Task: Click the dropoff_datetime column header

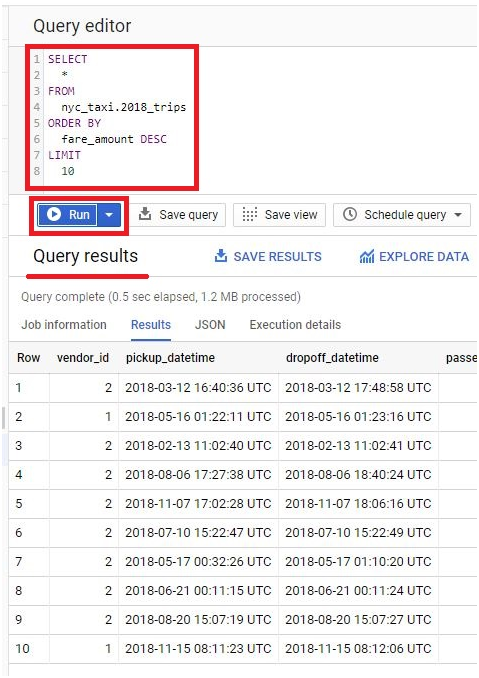Action: (x=332, y=358)
